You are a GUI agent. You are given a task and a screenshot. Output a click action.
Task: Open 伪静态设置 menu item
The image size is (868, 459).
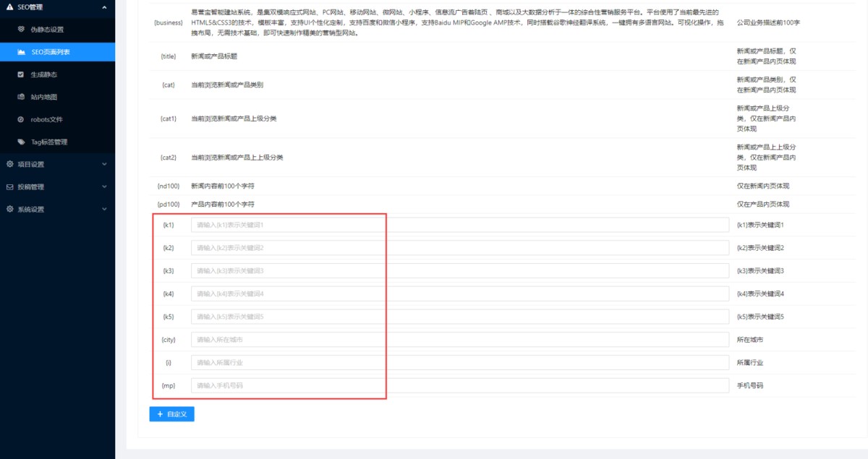coord(57,30)
